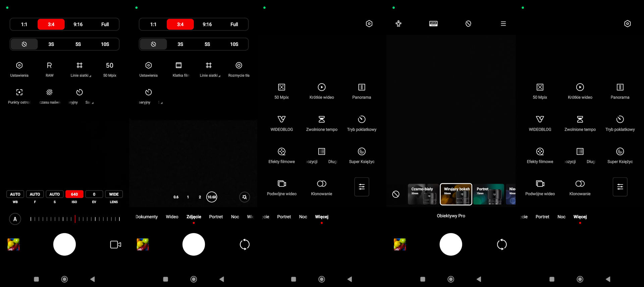Switch to the Dokumenty mode tab

pyautogui.click(x=146, y=217)
